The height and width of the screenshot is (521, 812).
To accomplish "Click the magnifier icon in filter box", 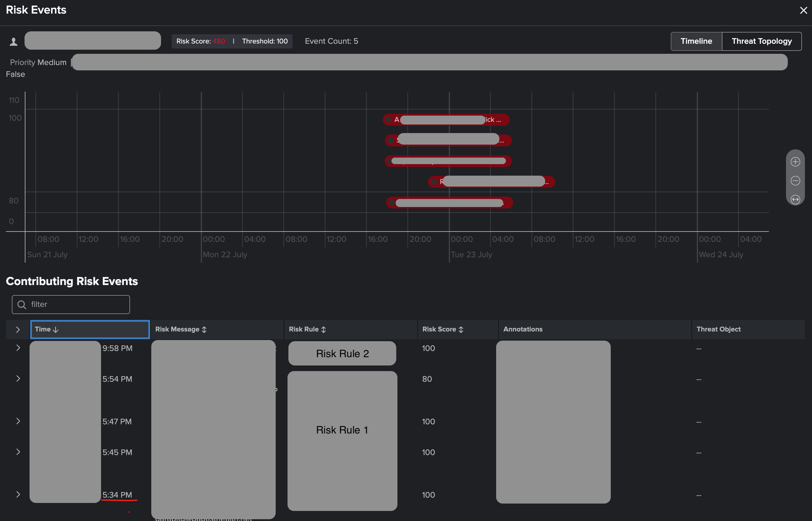I will click(22, 305).
